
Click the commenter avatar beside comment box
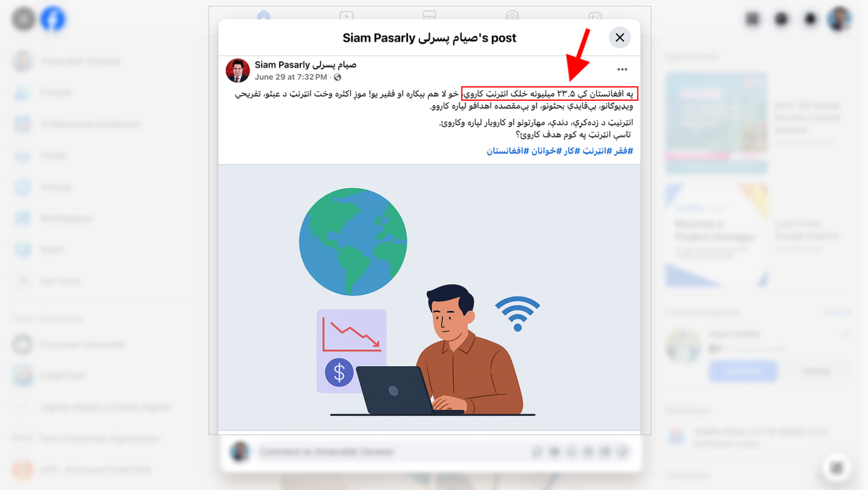pyautogui.click(x=240, y=452)
